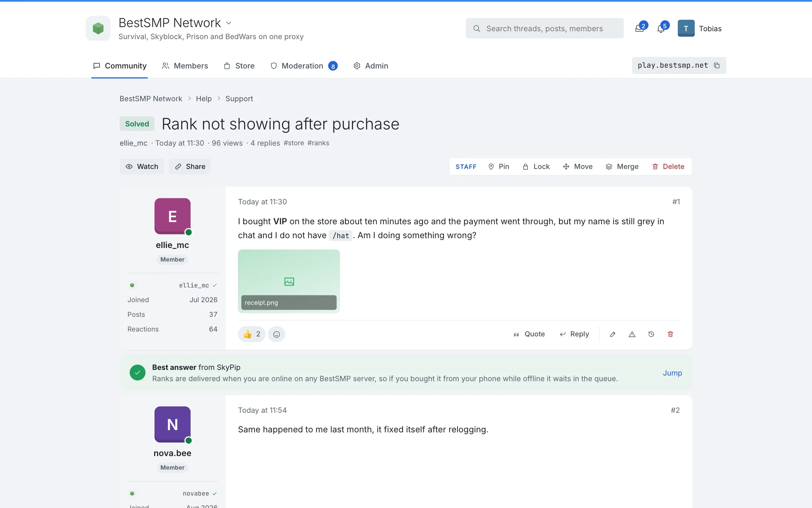Open the #2 post permalink
The height and width of the screenshot is (508, 812).
click(675, 410)
